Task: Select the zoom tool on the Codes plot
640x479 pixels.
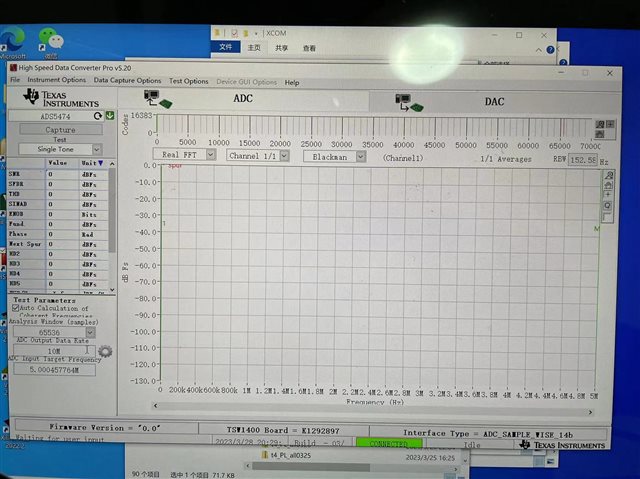Action: point(600,124)
